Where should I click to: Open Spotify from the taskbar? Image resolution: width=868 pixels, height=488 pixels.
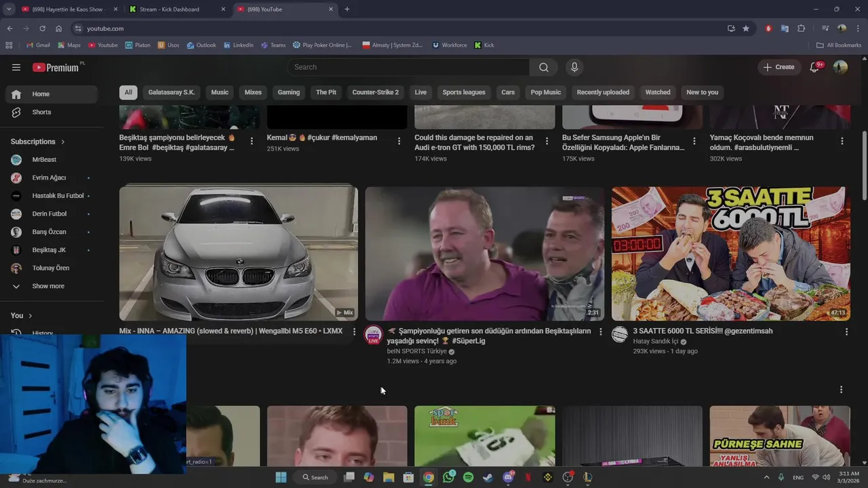(x=468, y=477)
